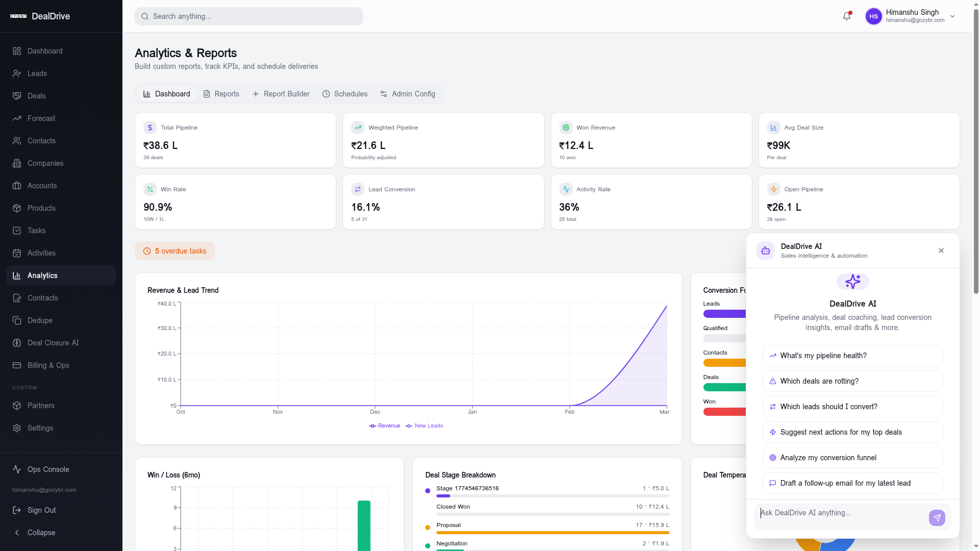This screenshot has height=551, width=980.
Task: Open the Report Builder tab
Action: 281,94
